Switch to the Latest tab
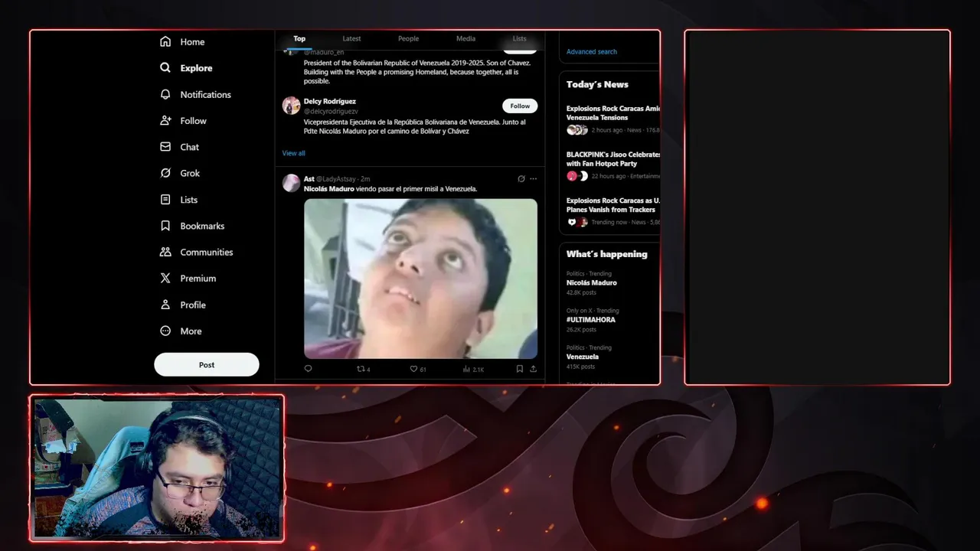The width and height of the screenshot is (980, 551). click(351, 39)
